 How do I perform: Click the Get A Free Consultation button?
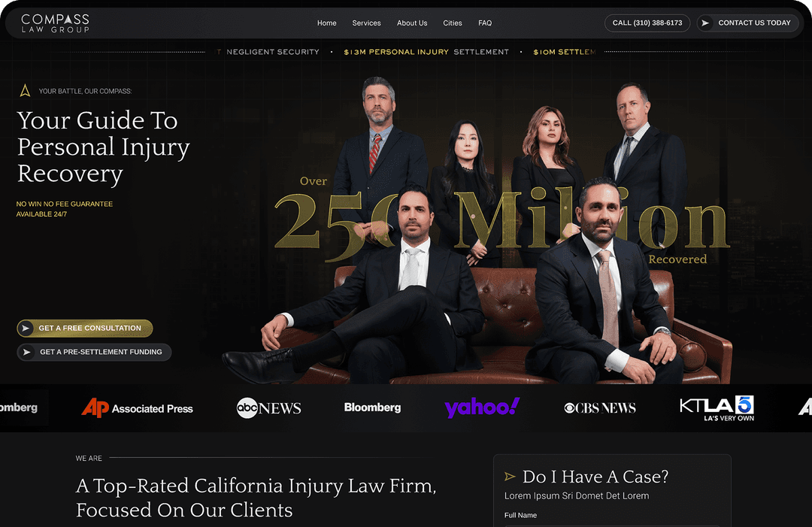(x=85, y=329)
